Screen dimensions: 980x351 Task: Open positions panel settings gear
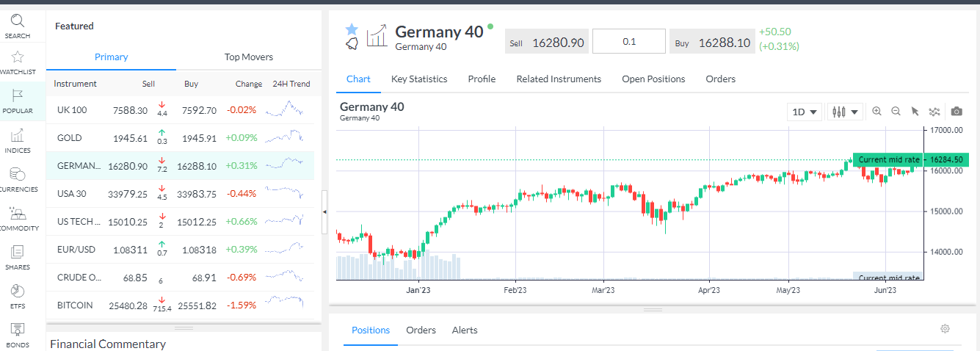945,329
